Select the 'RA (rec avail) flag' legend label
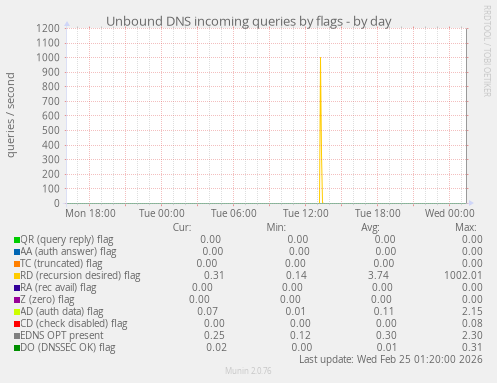This screenshot has height=383, width=497. [58, 288]
